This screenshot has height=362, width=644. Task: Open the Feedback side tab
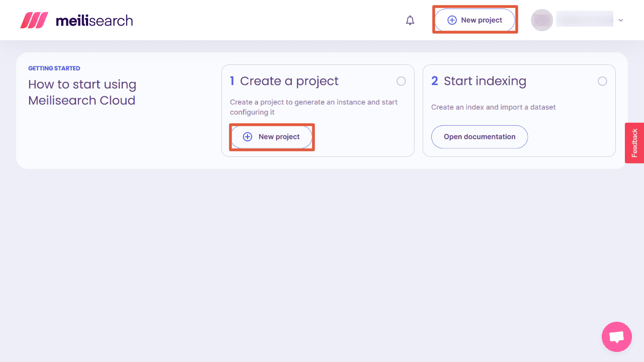coord(634,143)
